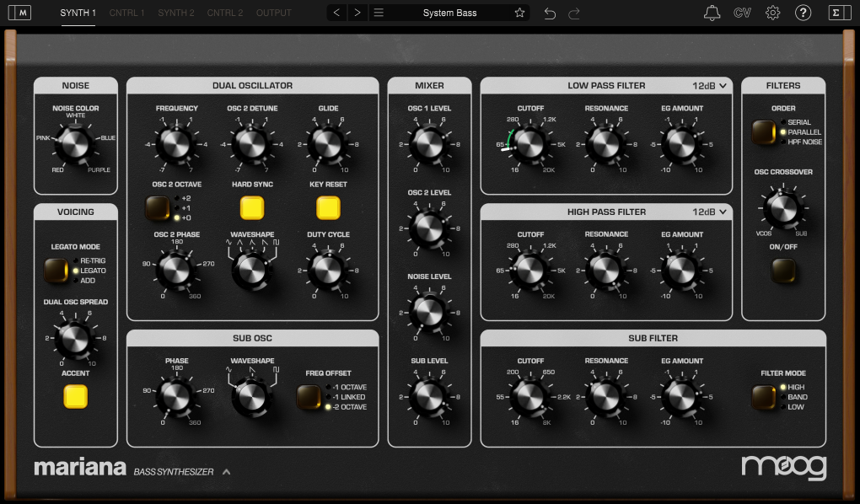
Task: Toggle the Key Reset button
Action: [x=328, y=206]
